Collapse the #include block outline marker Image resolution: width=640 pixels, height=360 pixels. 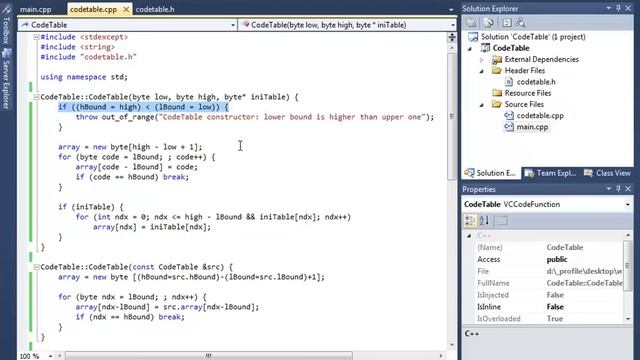click(36, 37)
